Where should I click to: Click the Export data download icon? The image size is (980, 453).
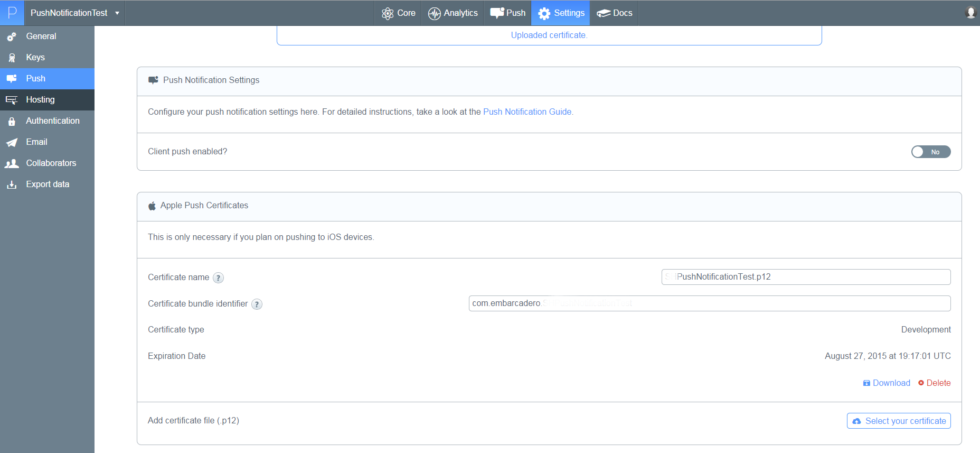[12, 184]
